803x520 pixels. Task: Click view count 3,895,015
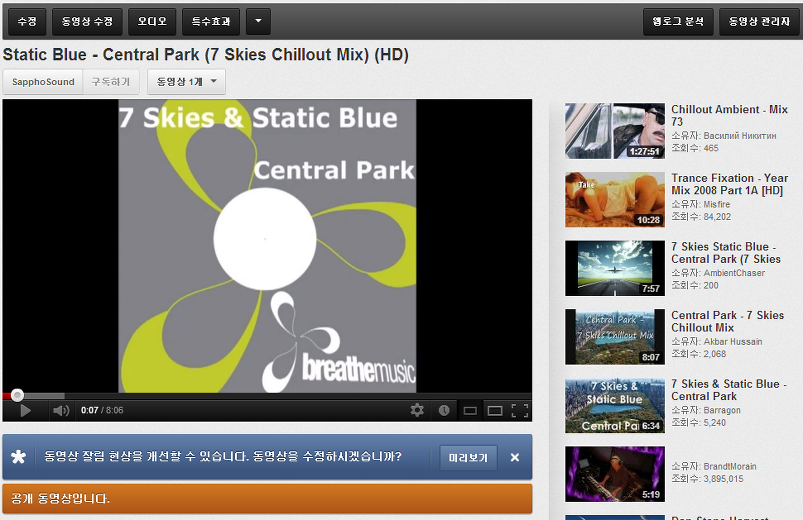tap(723, 479)
